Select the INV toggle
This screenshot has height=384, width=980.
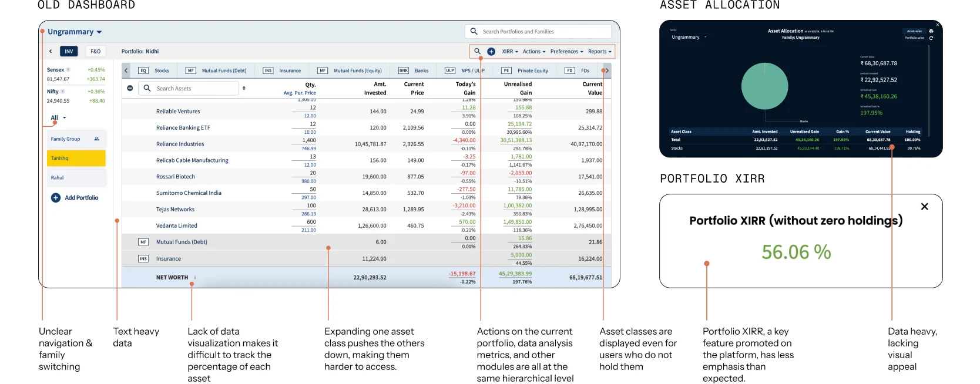(x=69, y=52)
